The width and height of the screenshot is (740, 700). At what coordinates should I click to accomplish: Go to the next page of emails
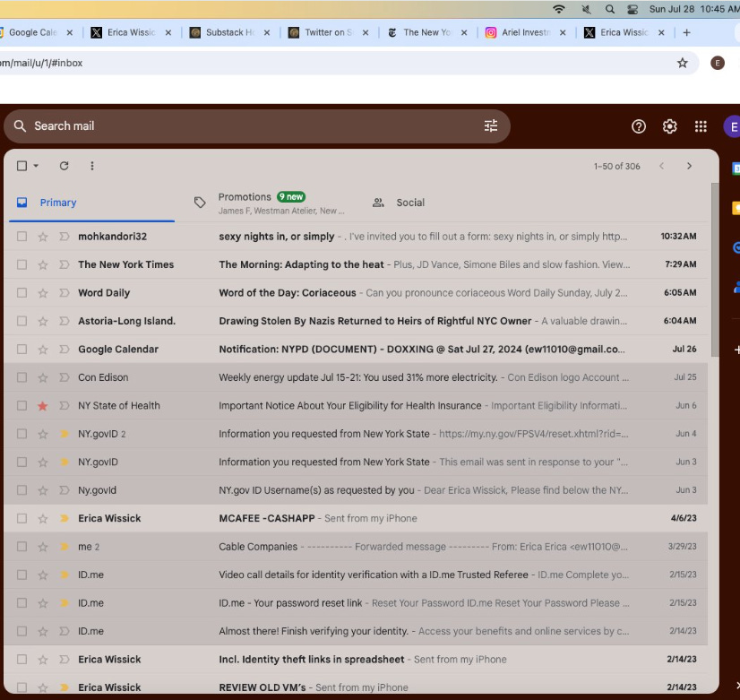689,166
